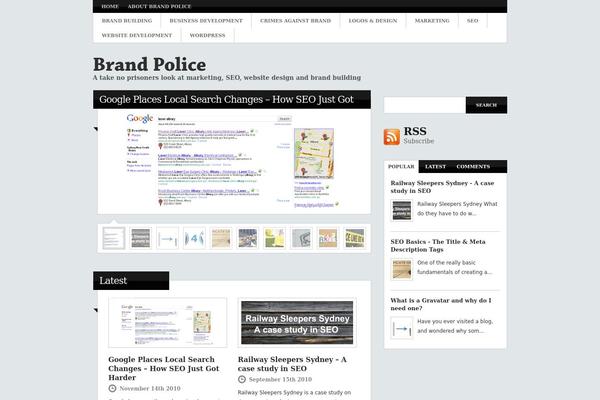This screenshot has height=400, width=600.
Task: Click the Gravatar post arrow thumbnail
Action: click(x=402, y=328)
